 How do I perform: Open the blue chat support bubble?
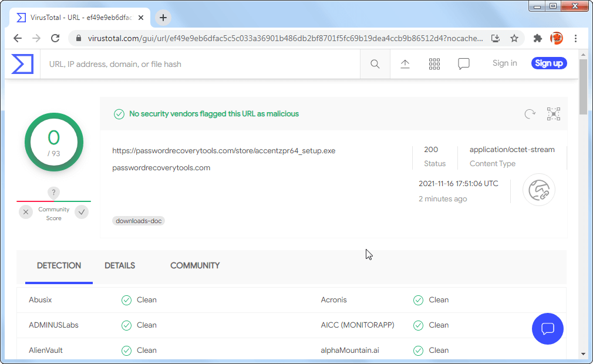point(547,329)
